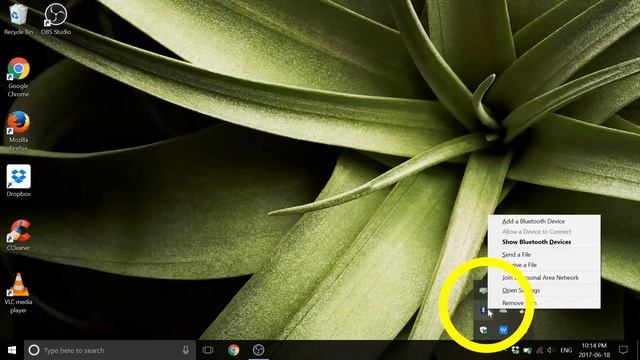Select the CCleaner desktop shortcut

click(18, 235)
